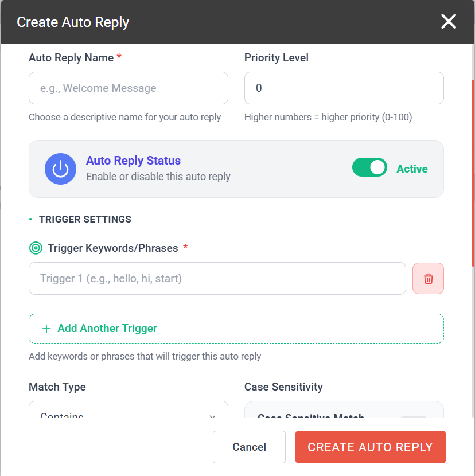Viewport: 475px width, 476px height.
Task: Click the red vertical scrollbar
Action: [473, 172]
